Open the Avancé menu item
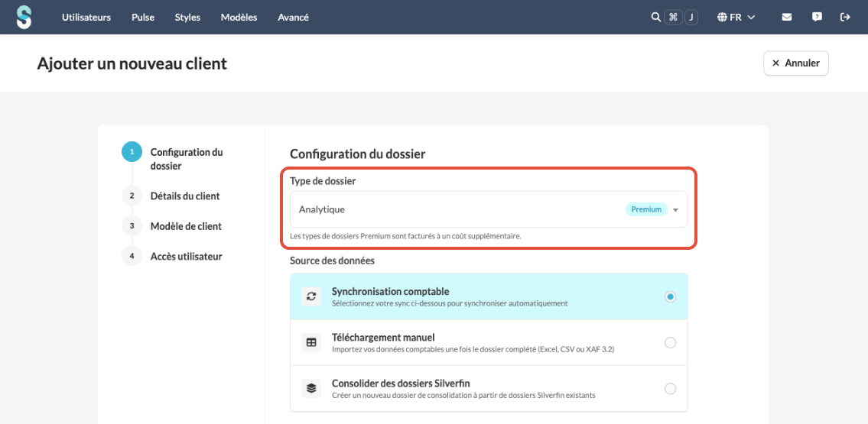The image size is (868, 424). pos(294,17)
